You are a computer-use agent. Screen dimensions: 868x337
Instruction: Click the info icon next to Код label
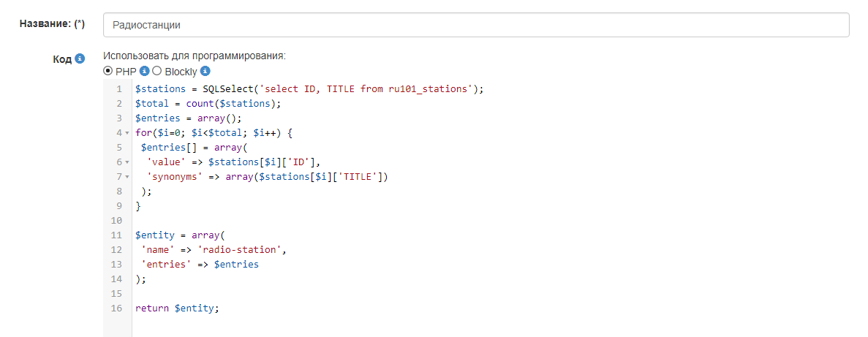(80, 58)
